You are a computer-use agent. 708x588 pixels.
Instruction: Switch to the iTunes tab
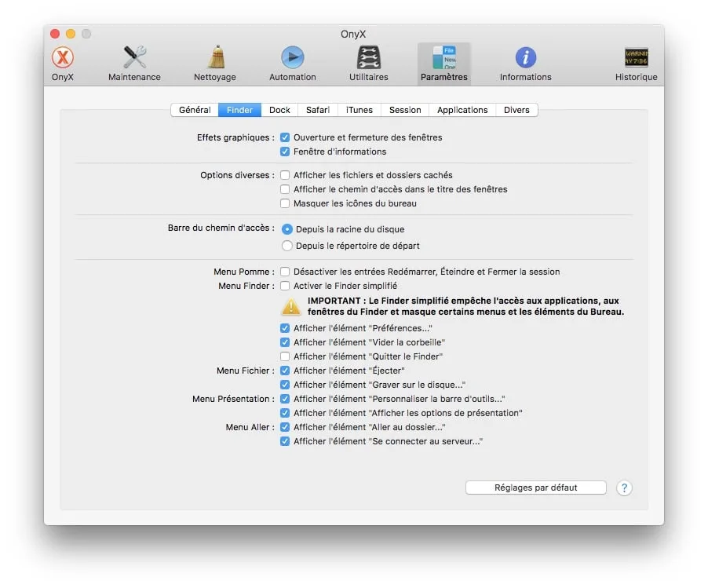(359, 110)
